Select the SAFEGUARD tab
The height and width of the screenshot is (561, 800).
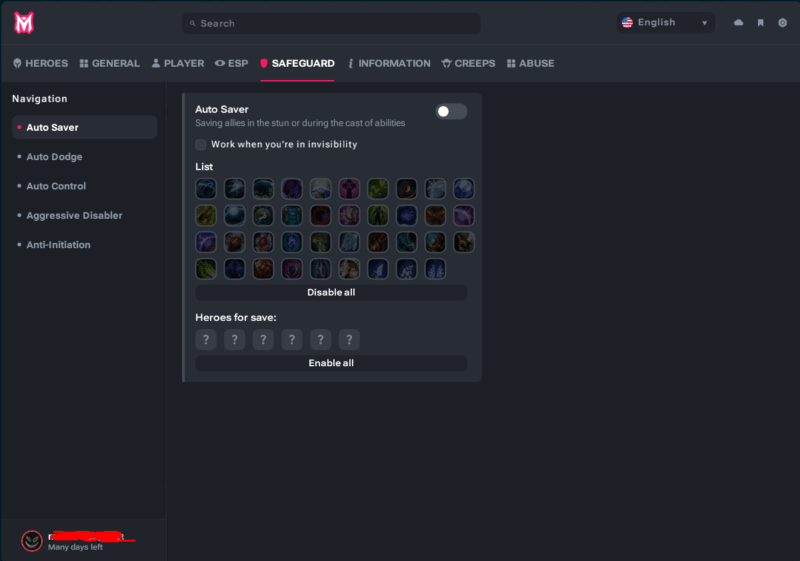(x=297, y=63)
